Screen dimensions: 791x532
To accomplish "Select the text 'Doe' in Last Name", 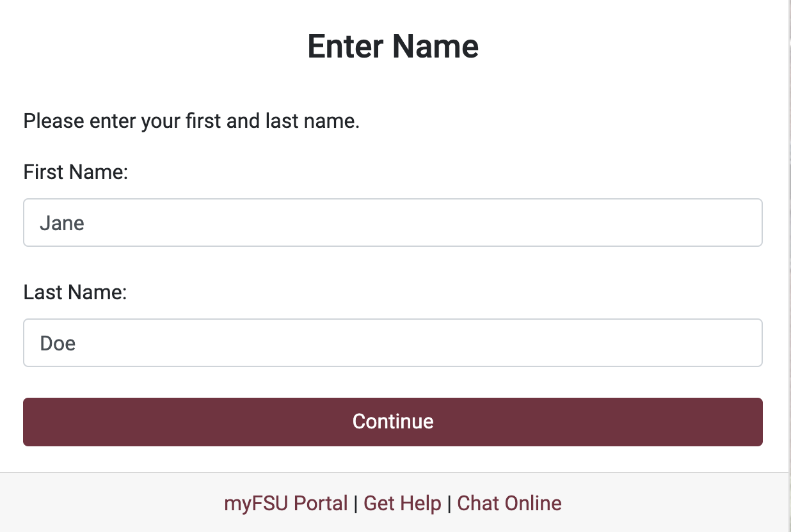I will pos(57,343).
